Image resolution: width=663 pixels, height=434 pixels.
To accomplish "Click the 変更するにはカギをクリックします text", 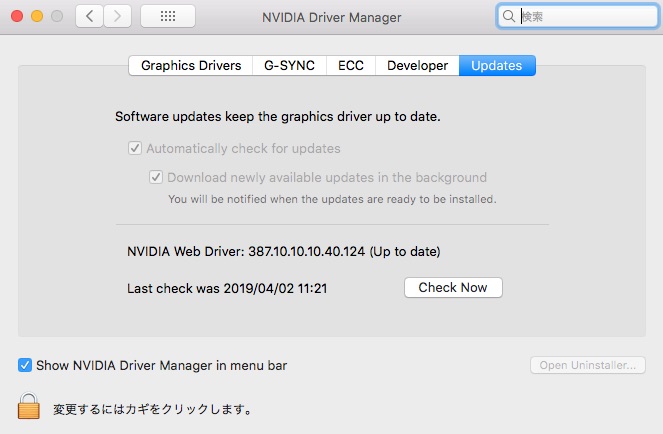I will point(153,409).
